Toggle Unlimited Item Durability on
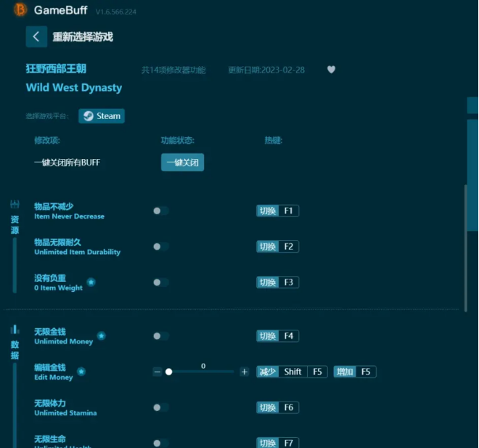This screenshot has width=479, height=448. coord(160,246)
